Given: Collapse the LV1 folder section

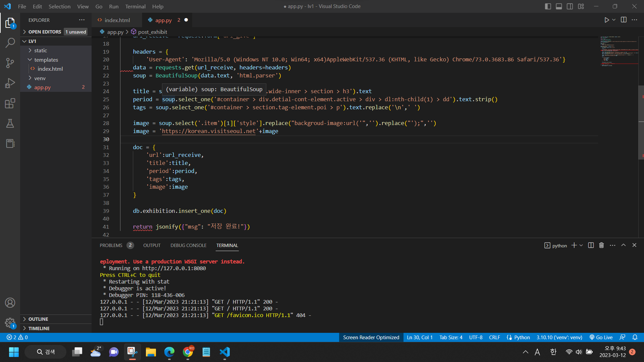Looking at the screenshot, I should (x=56, y=41).
